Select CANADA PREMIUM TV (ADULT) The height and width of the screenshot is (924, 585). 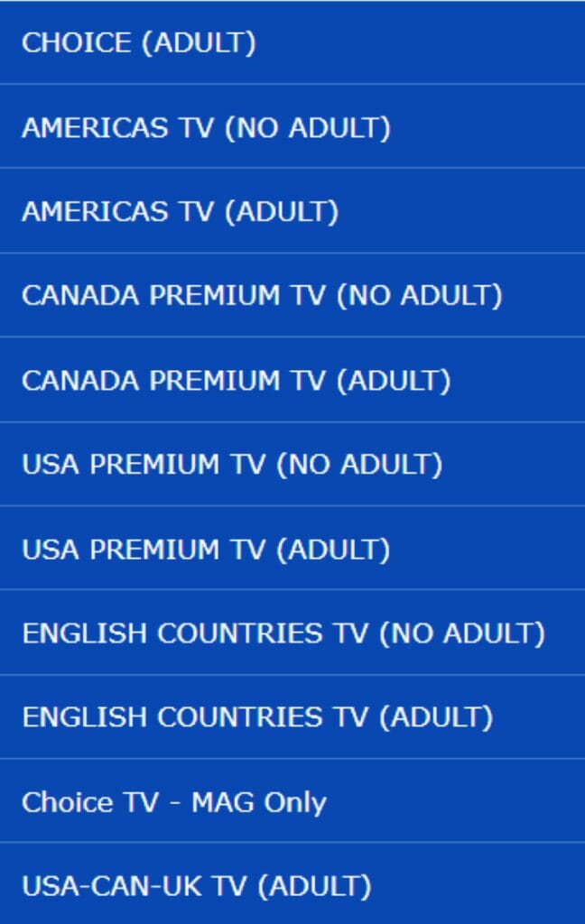[292, 380]
